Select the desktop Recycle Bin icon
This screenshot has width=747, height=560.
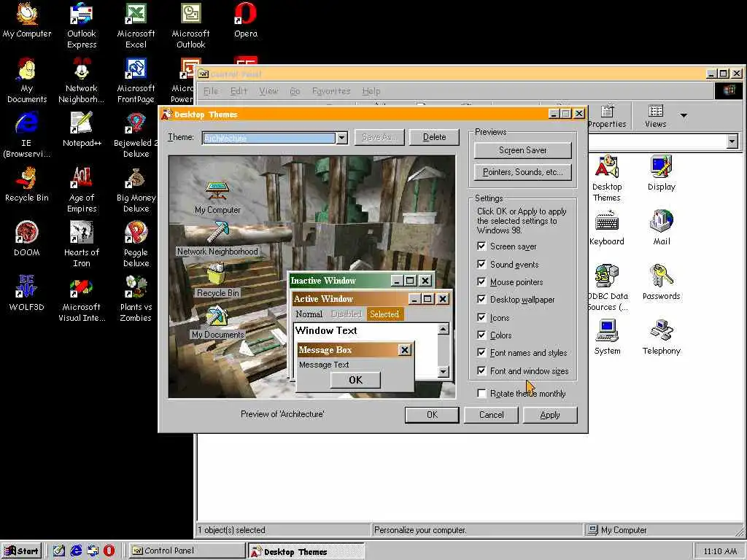(x=27, y=184)
